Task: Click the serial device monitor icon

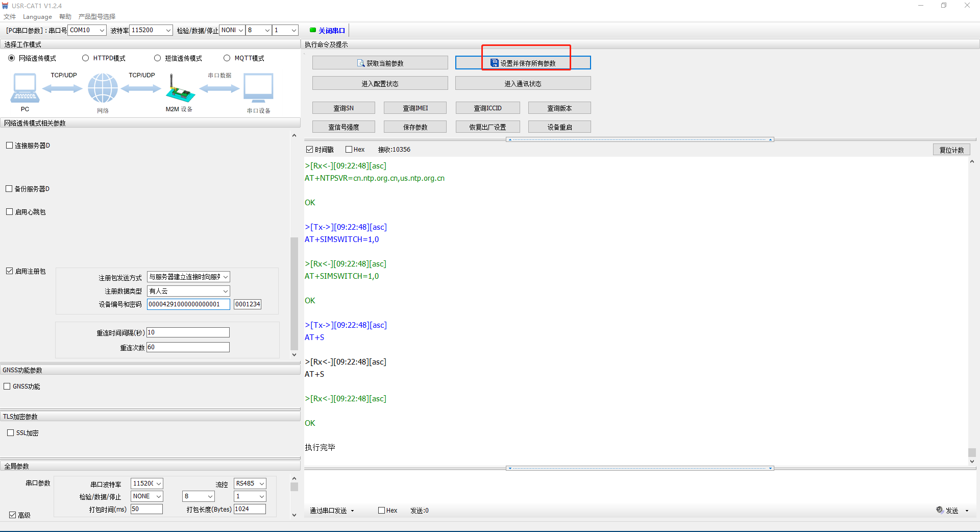Action: (x=258, y=88)
